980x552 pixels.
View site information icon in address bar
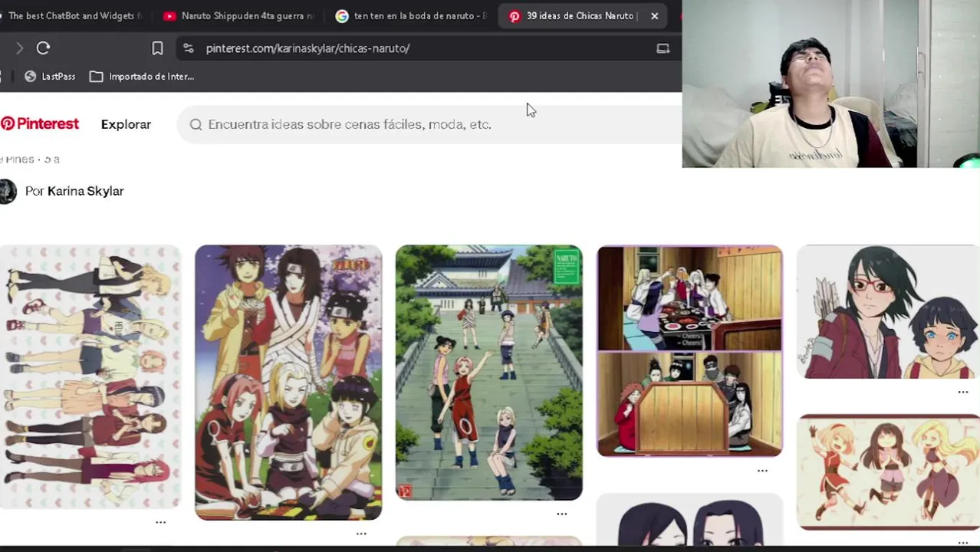188,48
